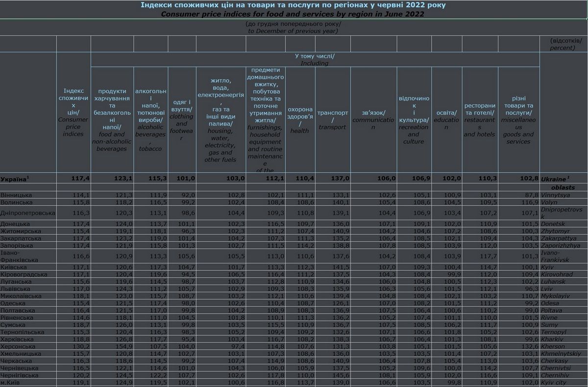
Task: Select the 'Lviv' English region label
Action: [548, 289]
